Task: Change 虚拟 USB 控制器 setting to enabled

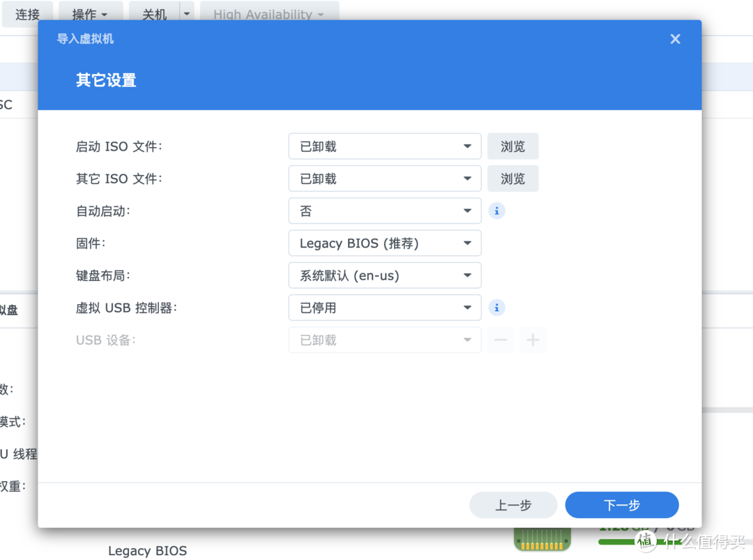Action: coord(384,308)
